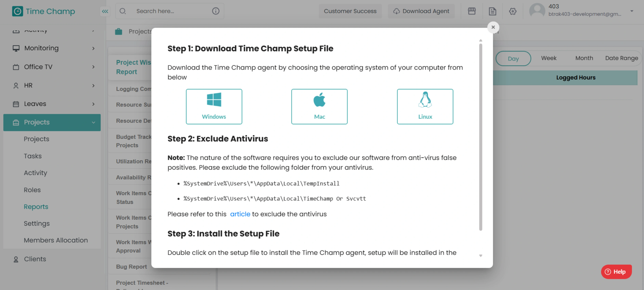Click the Logged Hours column header
This screenshot has width=644, height=290.
coord(576,78)
